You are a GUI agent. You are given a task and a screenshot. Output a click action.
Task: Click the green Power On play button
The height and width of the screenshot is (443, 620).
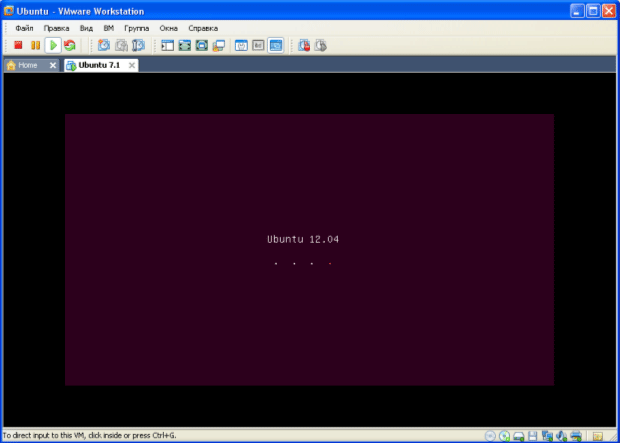pyautogui.click(x=53, y=45)
